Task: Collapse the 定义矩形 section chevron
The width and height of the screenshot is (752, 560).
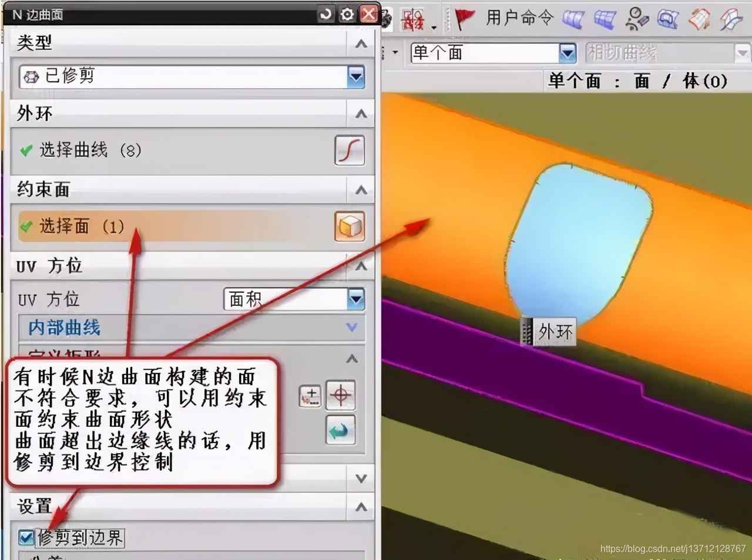Action: point(352,359)
